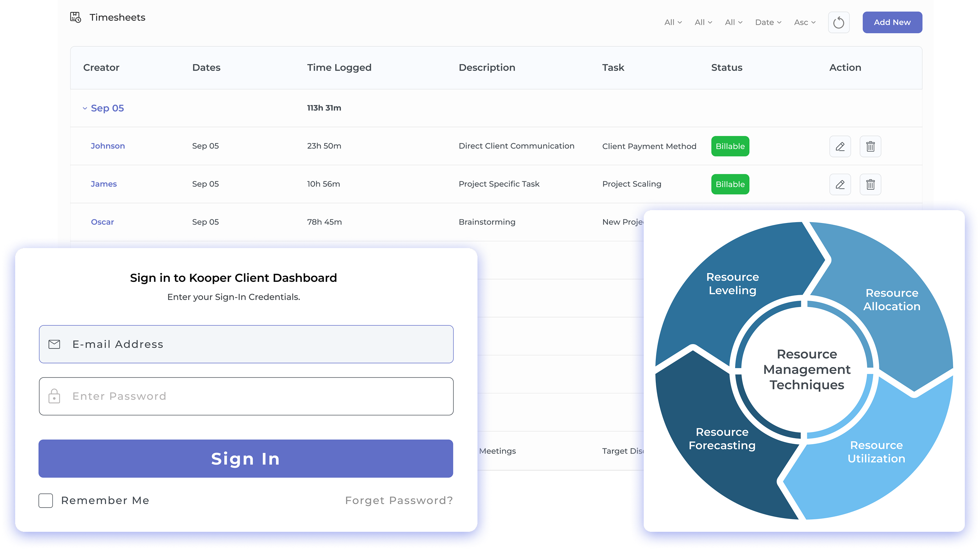Image resolution: width=980 pixels, height=550 pixels.
Task: Focus the Enter Password input field
Action: click(x=246, y=396)
